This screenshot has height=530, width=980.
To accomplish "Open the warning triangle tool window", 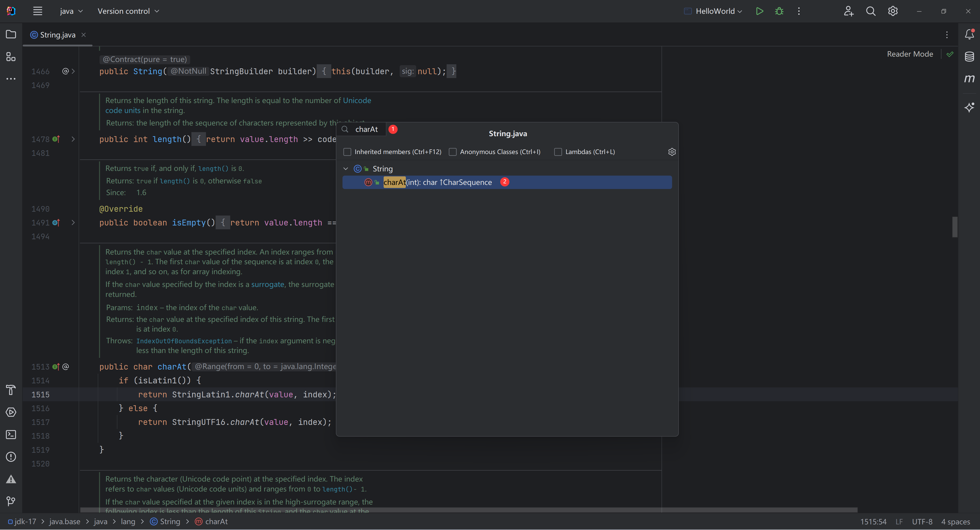I will (x=11, y=479).
